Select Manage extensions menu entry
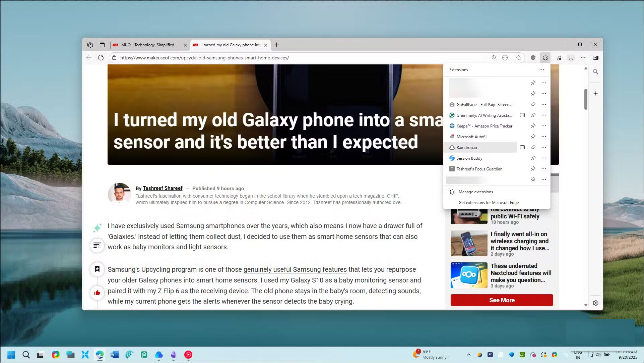 476,192
